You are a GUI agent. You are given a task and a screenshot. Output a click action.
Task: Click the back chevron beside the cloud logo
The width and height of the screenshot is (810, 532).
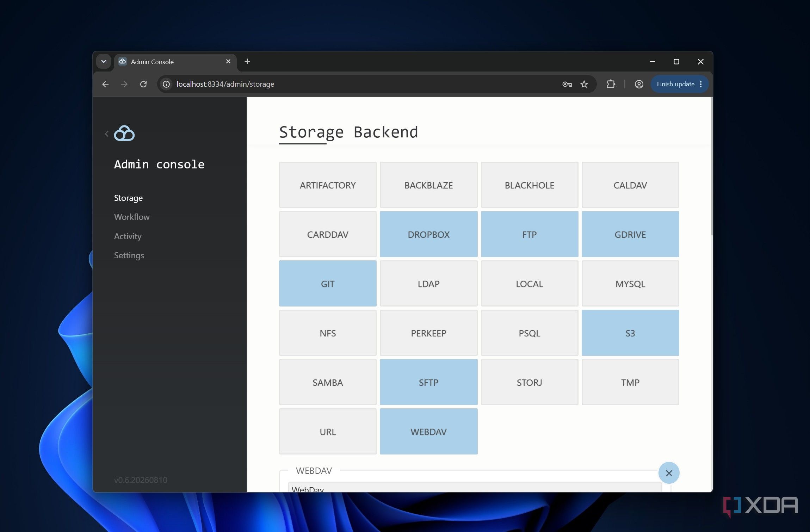pos(106,134)
